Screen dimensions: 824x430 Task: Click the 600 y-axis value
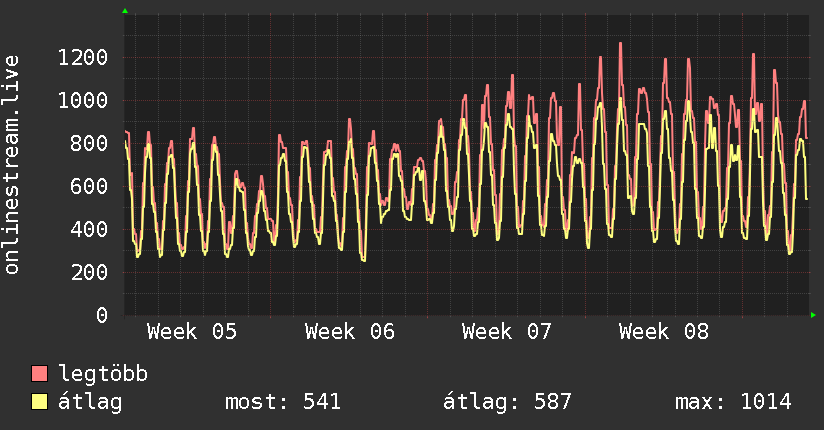pyautogui.click(x=89, y=187)
